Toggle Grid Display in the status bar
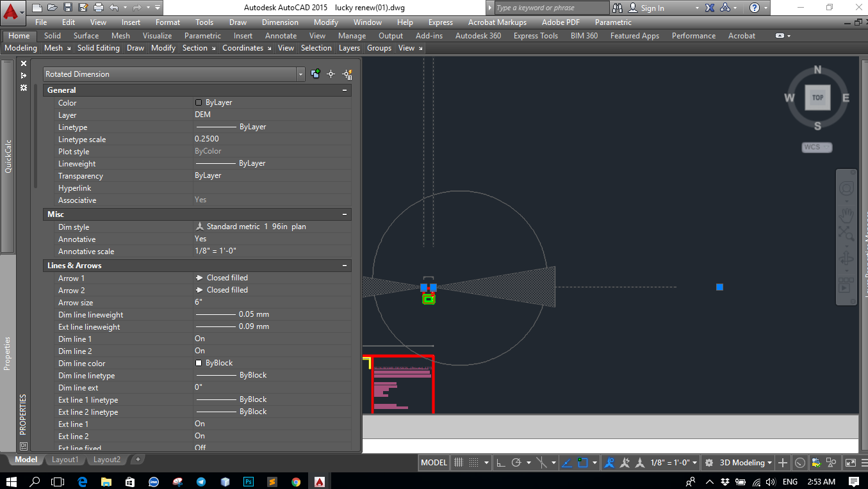Viewport: 868px width, 489px height. pyautogui.click(x=472, y=462)
